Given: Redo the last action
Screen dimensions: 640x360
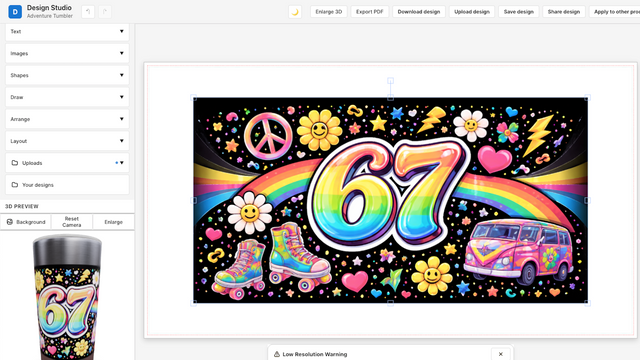Looking at the screenshot, I should pyautogui.click(x=105, y=12).
